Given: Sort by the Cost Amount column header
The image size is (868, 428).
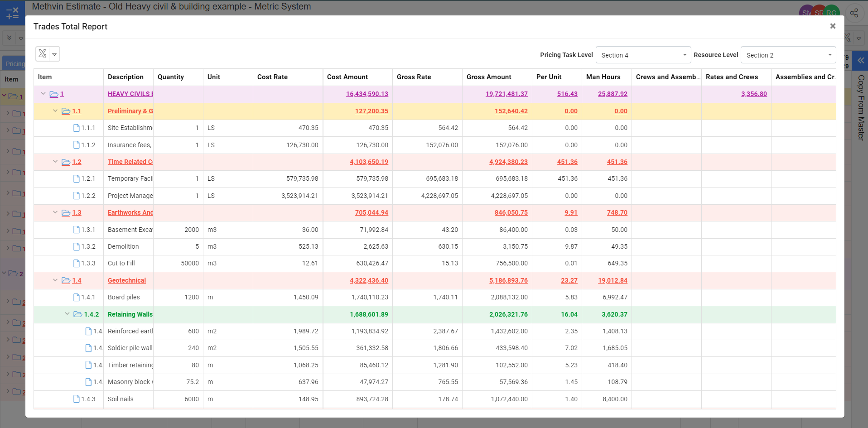Looking at the screenshot, I should (347, 77).
